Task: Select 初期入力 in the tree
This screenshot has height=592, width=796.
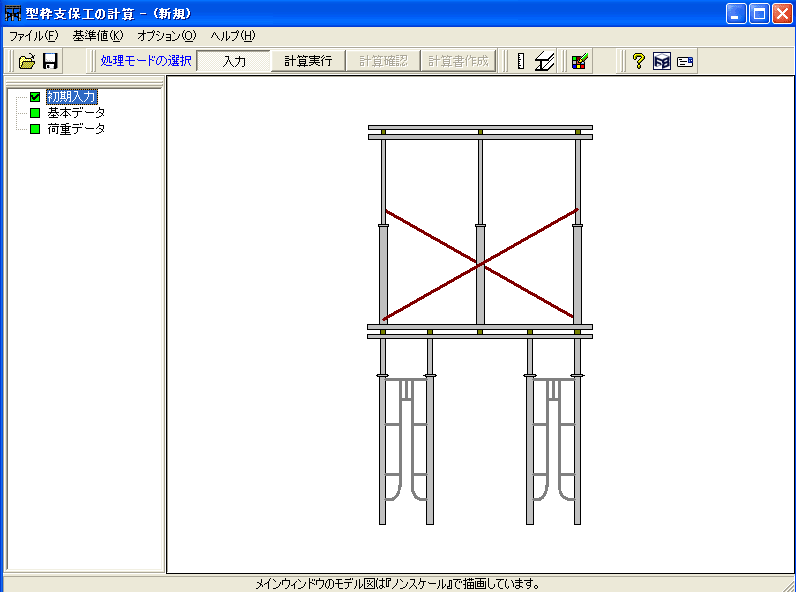Action: pos(72,96)
